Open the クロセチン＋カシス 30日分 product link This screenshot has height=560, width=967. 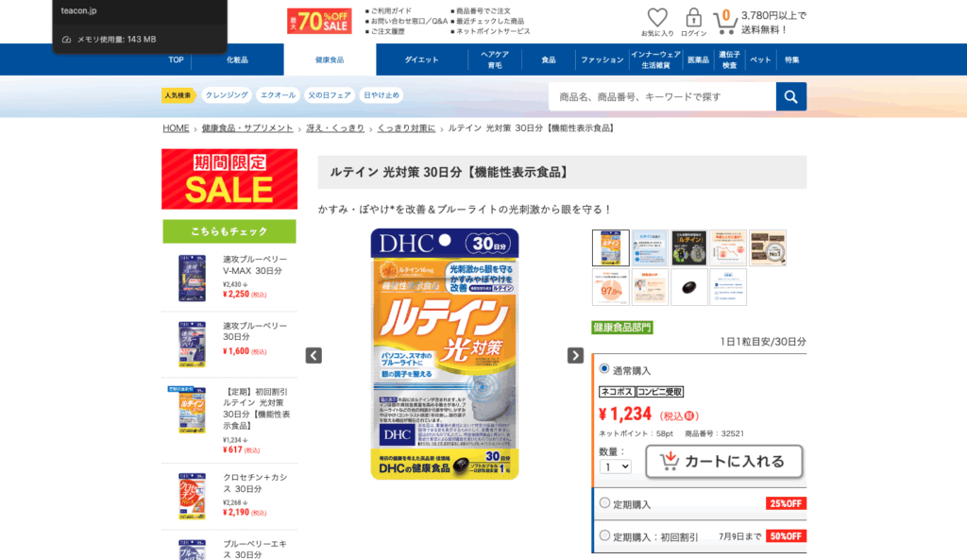tap(255, 483)
